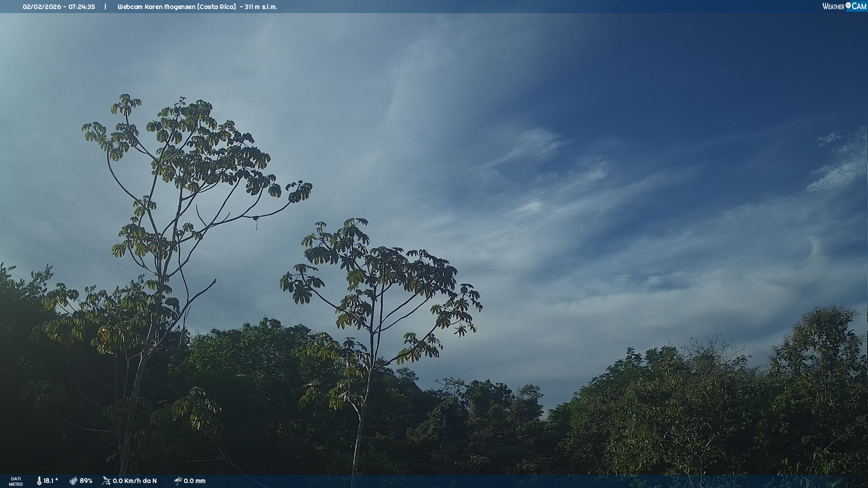The height and width of the screenshot is (488, 868).
Task: Click the camera lens in WeatherCam logo
Action: [848, 5]
